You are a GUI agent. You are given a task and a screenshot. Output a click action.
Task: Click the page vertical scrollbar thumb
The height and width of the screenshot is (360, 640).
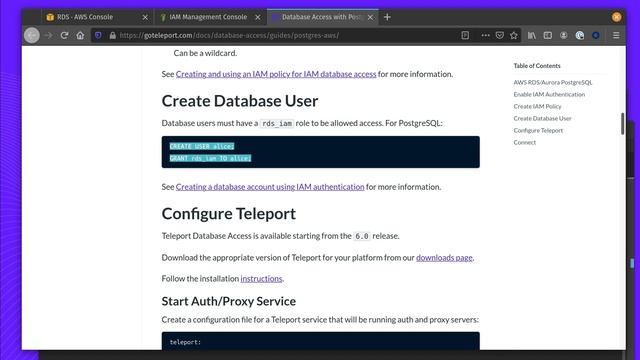pos(622,123)
